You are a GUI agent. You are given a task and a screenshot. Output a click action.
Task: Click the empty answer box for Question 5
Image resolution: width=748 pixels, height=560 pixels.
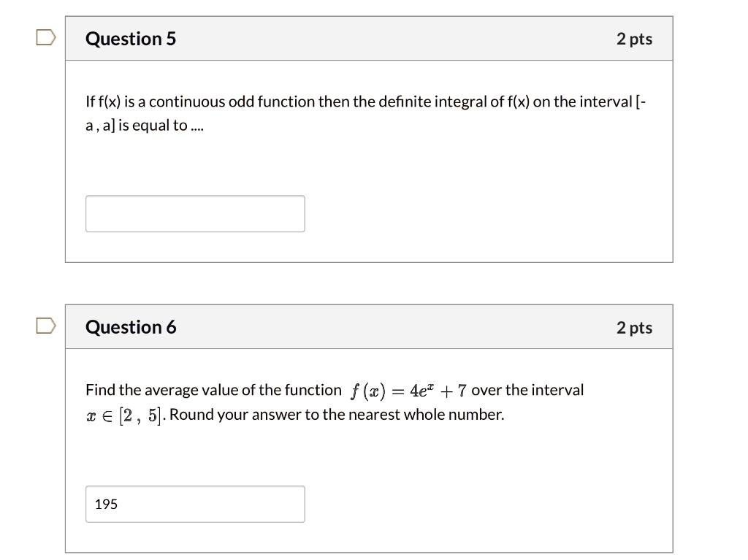(195, 213)
